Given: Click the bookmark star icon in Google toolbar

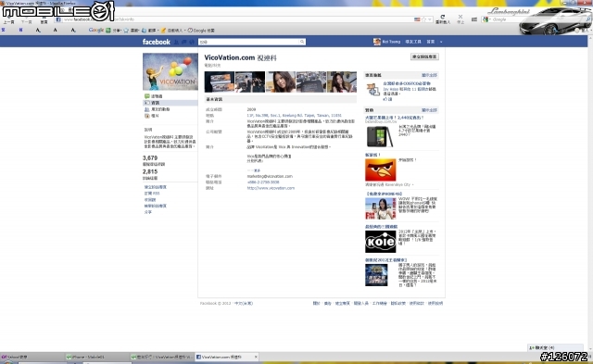Looking at the screenshot, I should [126, 31].
